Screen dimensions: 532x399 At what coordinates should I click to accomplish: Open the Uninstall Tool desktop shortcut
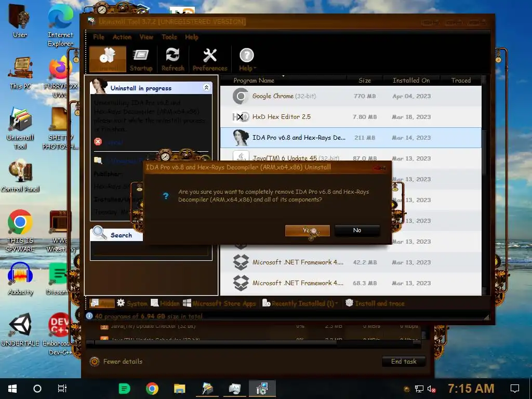click(x=20, y=128)
